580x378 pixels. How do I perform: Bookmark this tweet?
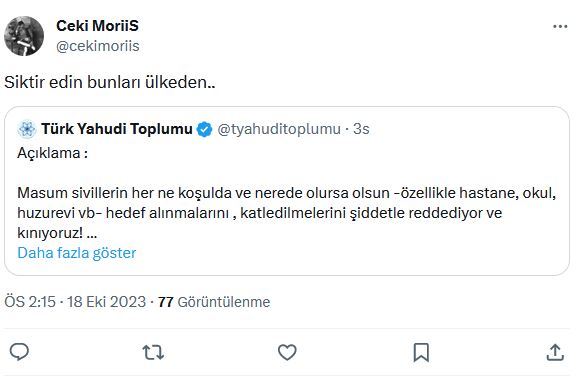pos(421,352)
